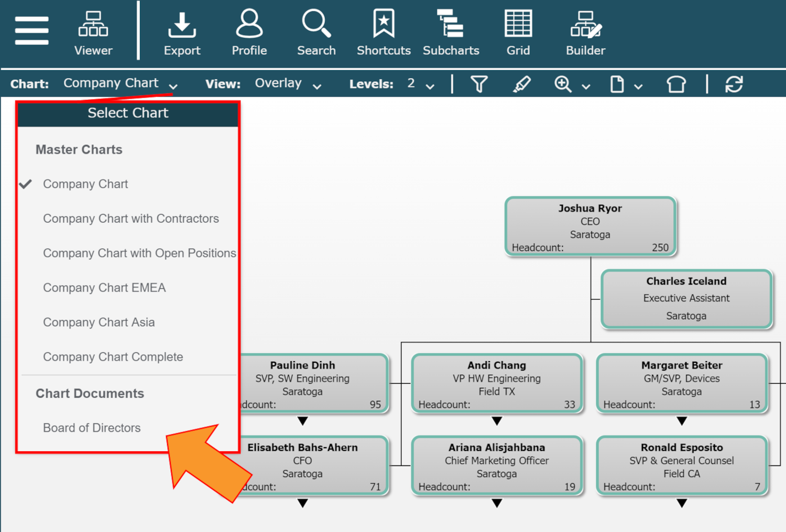
Task: Open the Shortcuts panel
Action: coord(384,33)
